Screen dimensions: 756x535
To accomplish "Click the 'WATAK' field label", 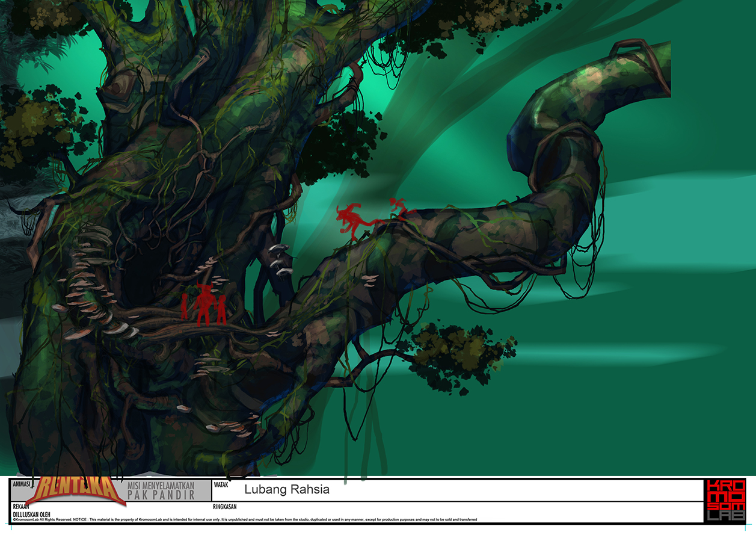I will point(221,484).
